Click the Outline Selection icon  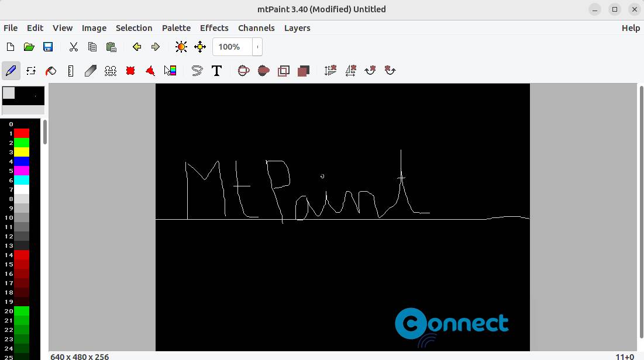[283, 71]
